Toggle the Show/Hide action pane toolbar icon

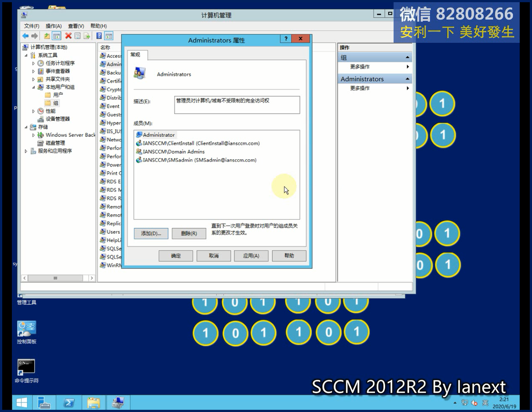[x=109, y=36]
